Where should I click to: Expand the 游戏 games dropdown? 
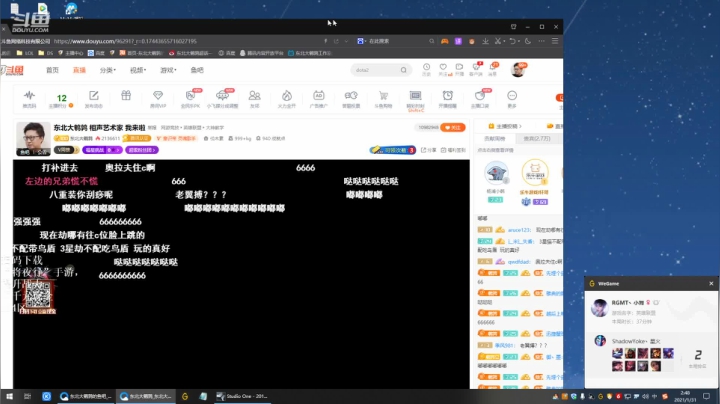click(x=168, y=70)
